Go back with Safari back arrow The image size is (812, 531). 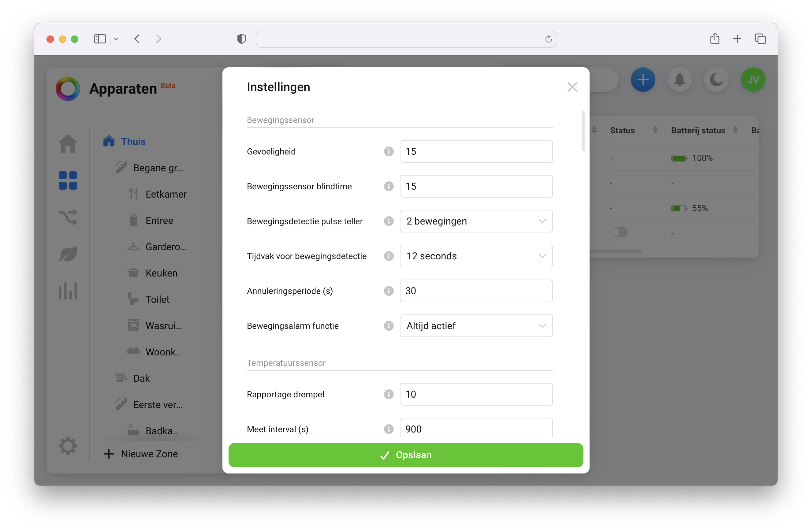(137, 39)
